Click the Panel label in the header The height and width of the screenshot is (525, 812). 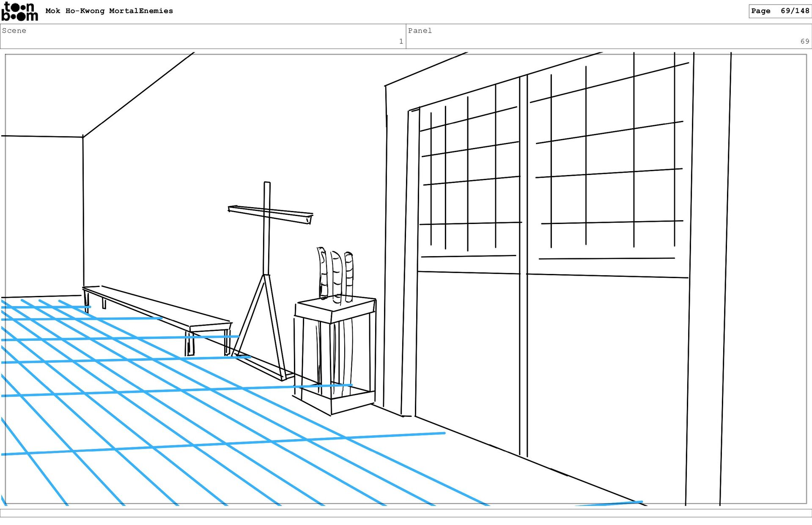click(420, 30)
